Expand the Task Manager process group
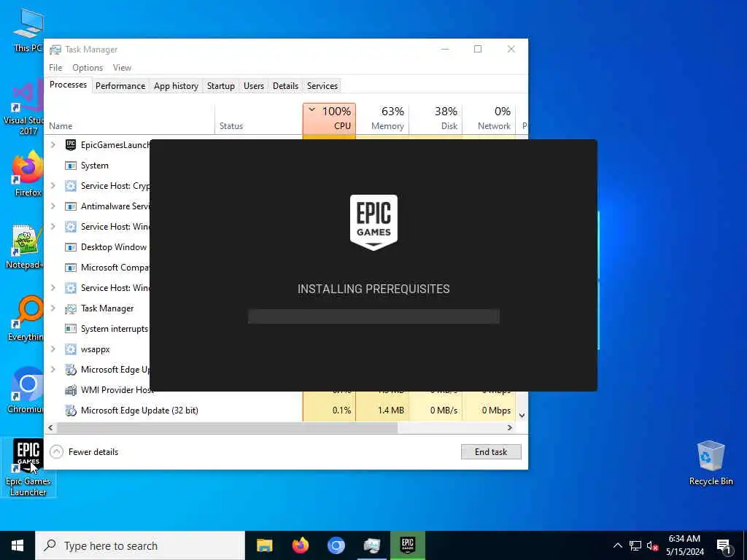 pyautogui.click(x=53, y=308)
